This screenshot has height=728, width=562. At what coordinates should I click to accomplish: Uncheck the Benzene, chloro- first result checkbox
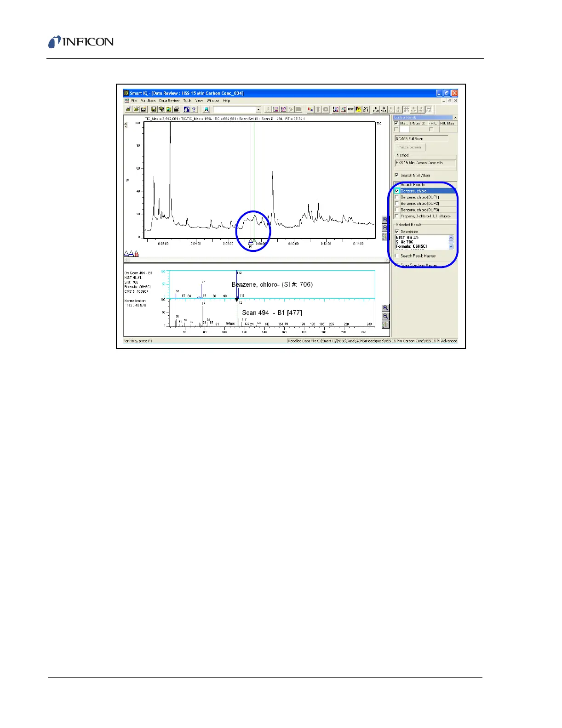(x=396, y=191)
